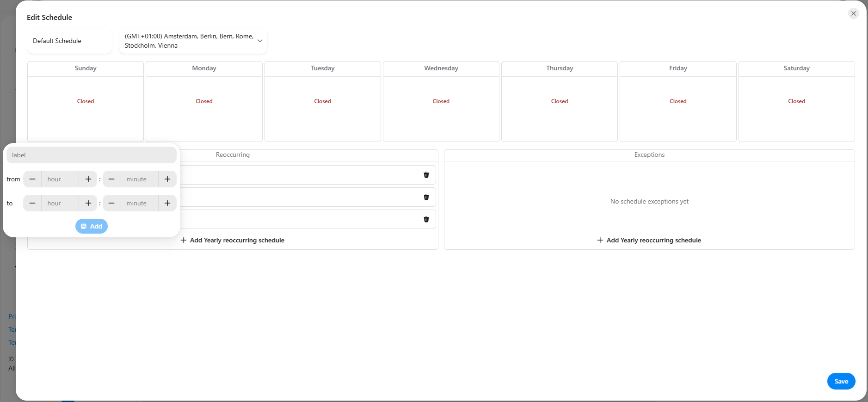Save the schedule changes
This screenshot has height=402, width=868.
pyautogui.click(x=841, y=381)
